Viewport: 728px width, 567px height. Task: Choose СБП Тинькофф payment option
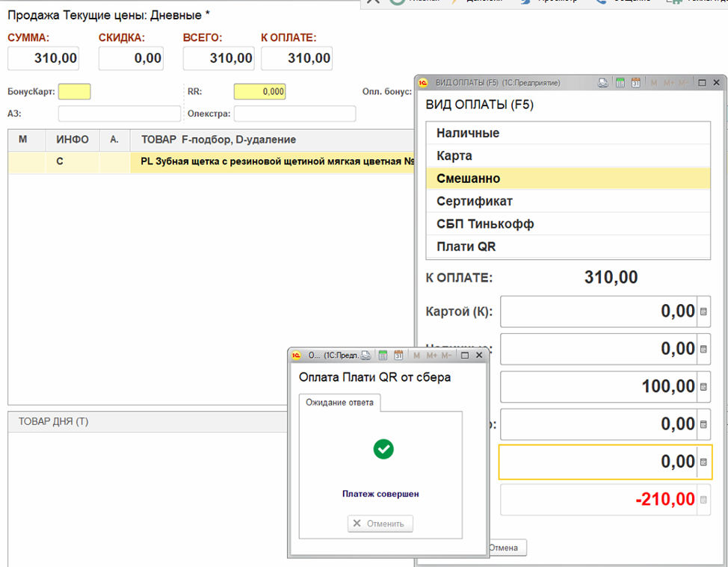click(x=485, y=224)
